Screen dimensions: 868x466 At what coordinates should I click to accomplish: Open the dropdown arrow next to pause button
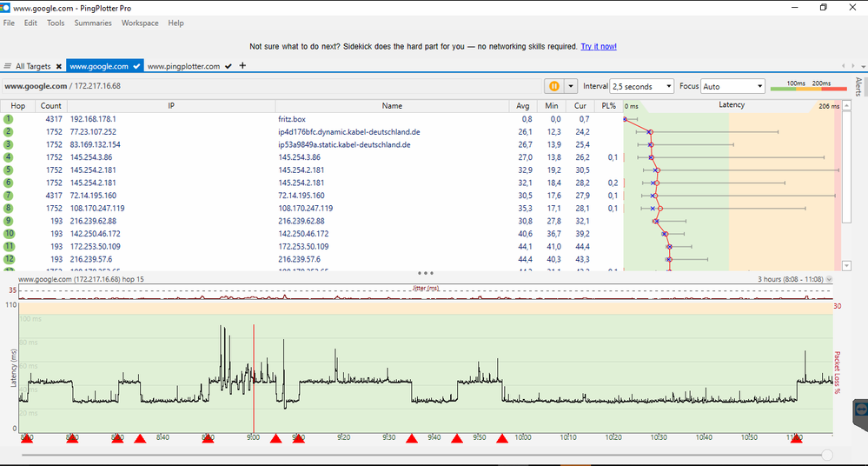coord(571,86)
